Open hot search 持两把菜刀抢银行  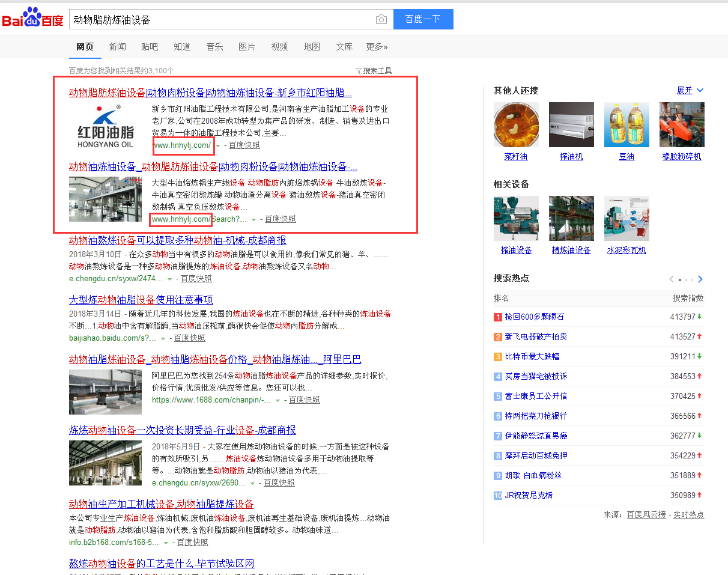pyautogui.click(x=536, y=416)
